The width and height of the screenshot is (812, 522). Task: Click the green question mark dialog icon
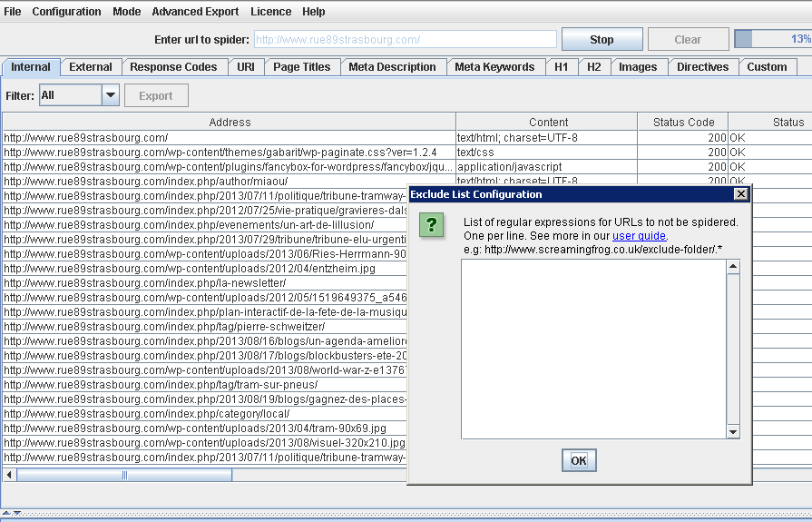coord(432,226)
